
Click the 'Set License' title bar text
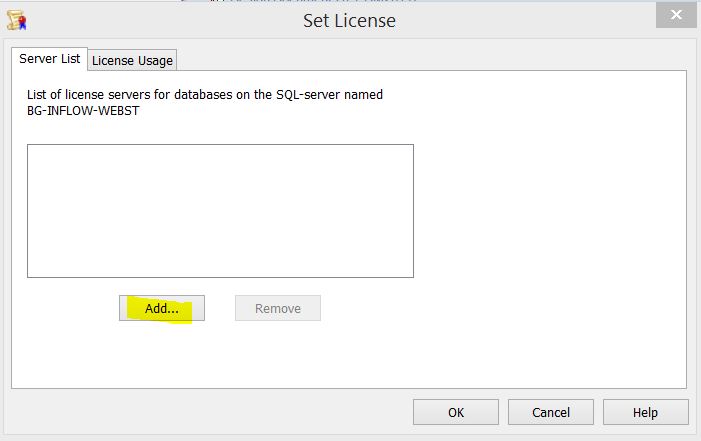point(349,20)
